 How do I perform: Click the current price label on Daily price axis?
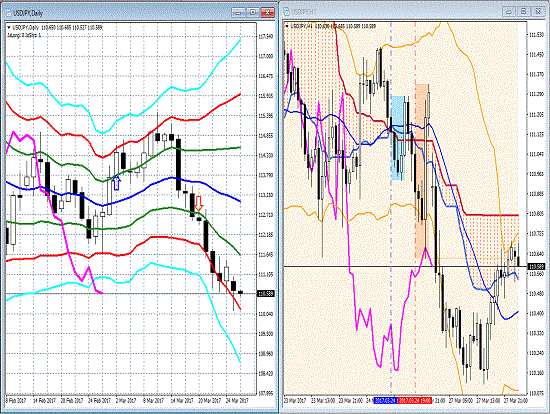click(266, 294)
